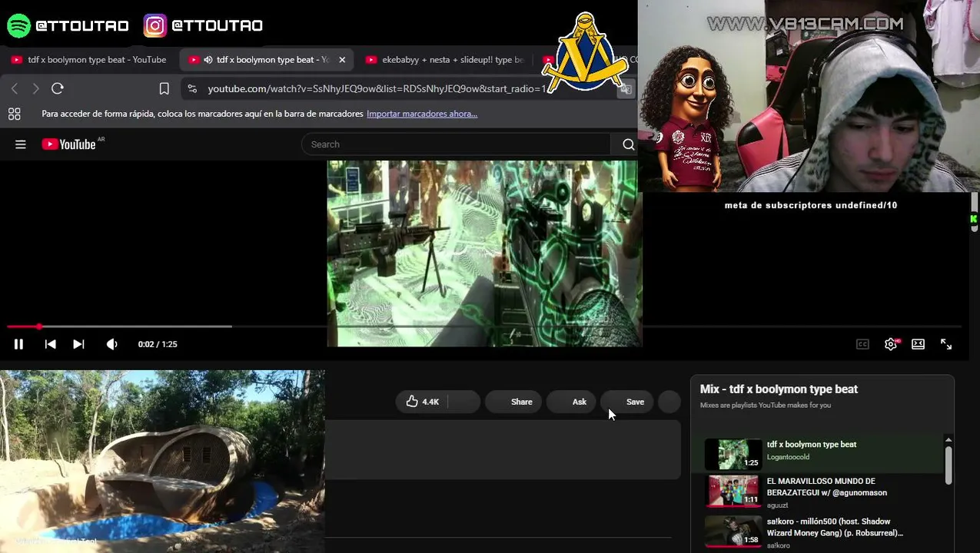Click Mix - tdf x boolymon type beat title
This screenshot has width=980, height=553.
point(779,389)
